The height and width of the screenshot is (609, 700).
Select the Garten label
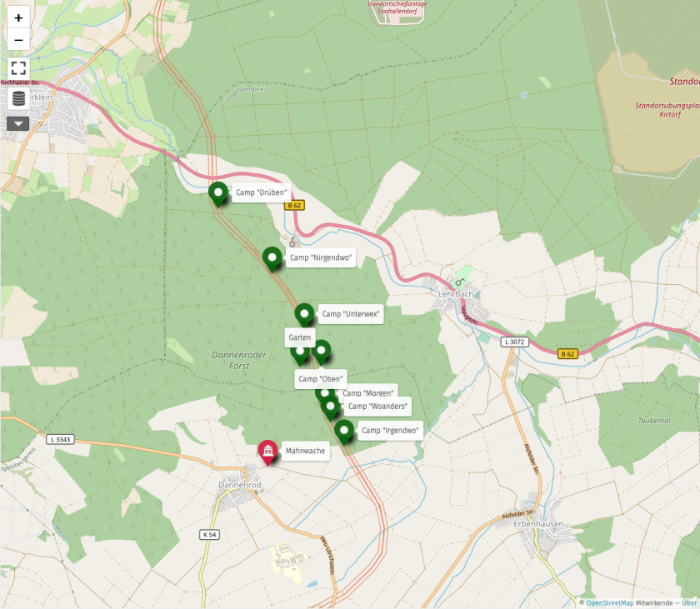coord(299,337)
